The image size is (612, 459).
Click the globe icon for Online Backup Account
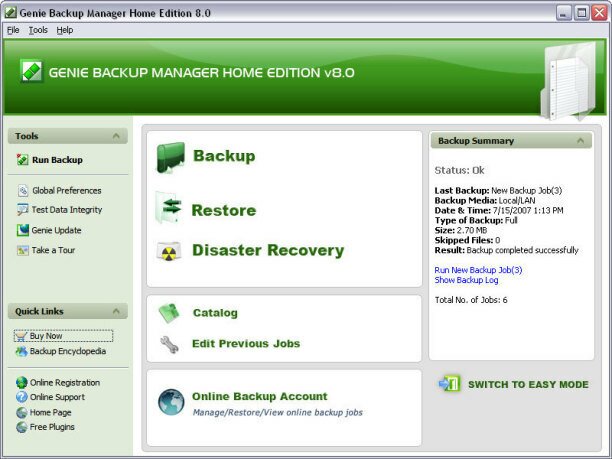(171, 402)
